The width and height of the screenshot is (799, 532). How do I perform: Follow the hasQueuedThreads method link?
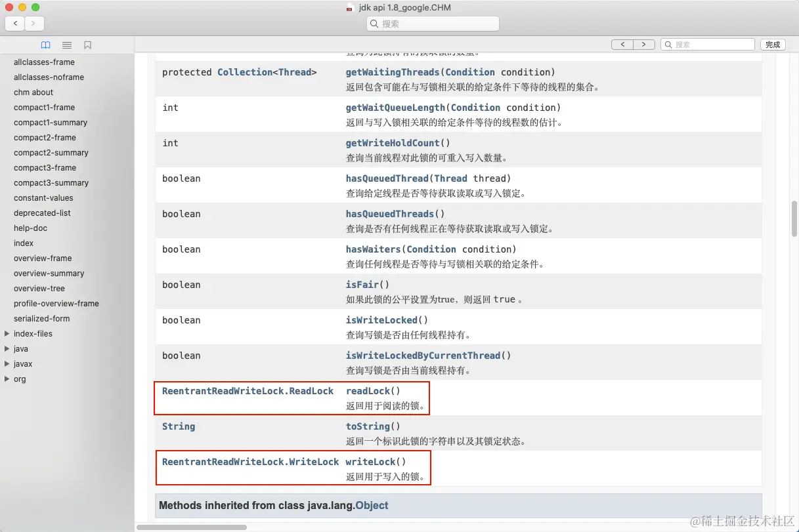point(390,214)
